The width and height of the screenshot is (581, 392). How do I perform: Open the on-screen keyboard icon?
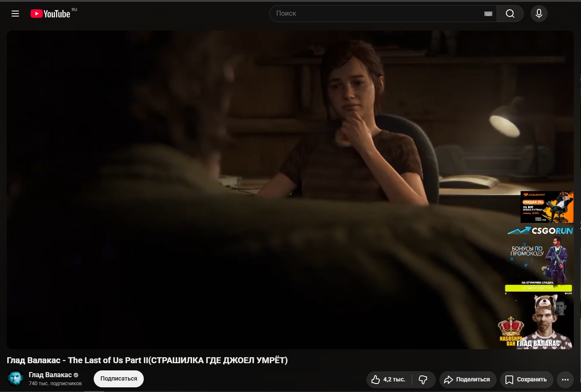[488, 14]
